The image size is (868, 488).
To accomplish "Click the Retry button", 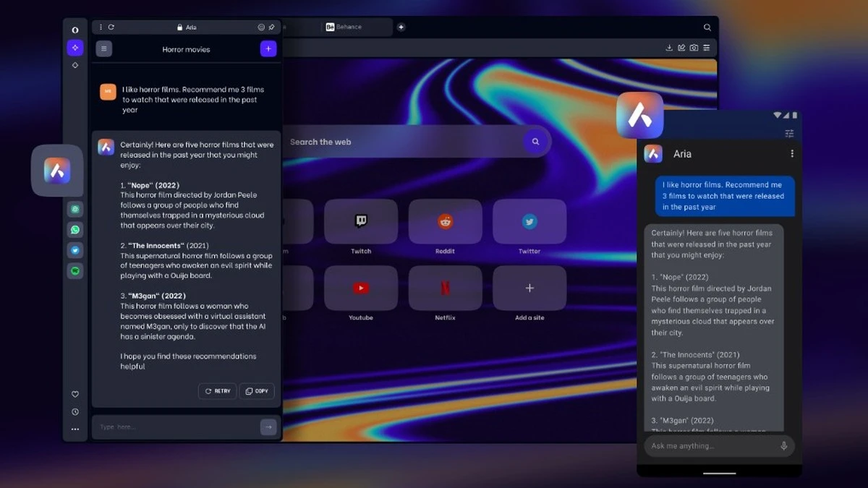I will click(x=217, y=391).
